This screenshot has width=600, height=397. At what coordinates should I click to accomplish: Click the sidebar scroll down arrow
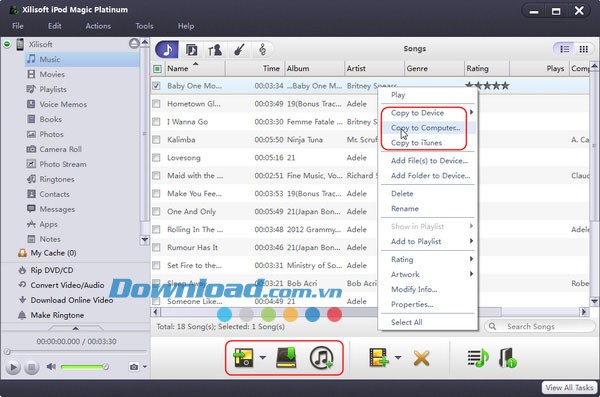click(x=145, y=240)
